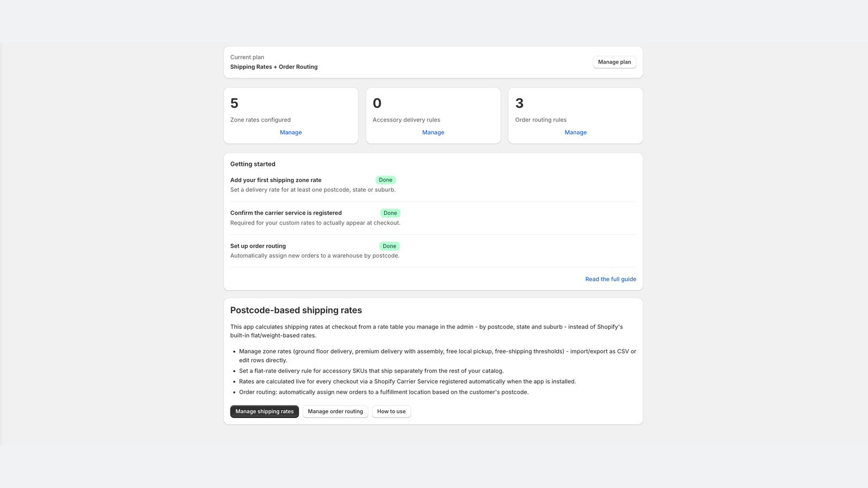Click the 5 zone rates count

click(x=234, y=103)
